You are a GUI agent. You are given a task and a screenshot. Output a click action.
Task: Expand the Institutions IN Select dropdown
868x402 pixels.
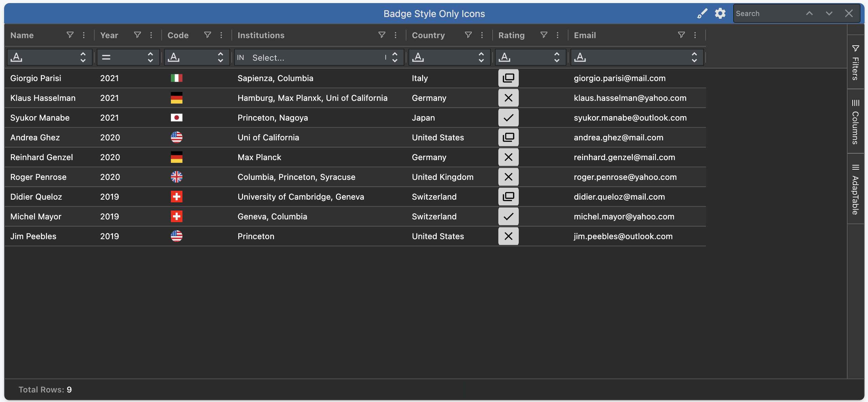[395, 57]
